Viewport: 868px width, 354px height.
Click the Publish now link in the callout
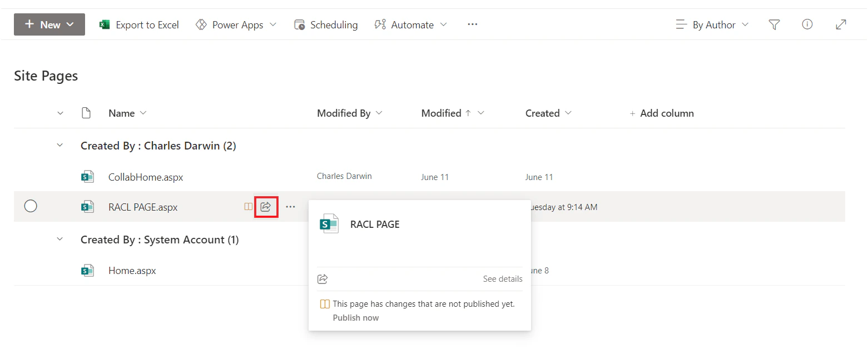355,317
